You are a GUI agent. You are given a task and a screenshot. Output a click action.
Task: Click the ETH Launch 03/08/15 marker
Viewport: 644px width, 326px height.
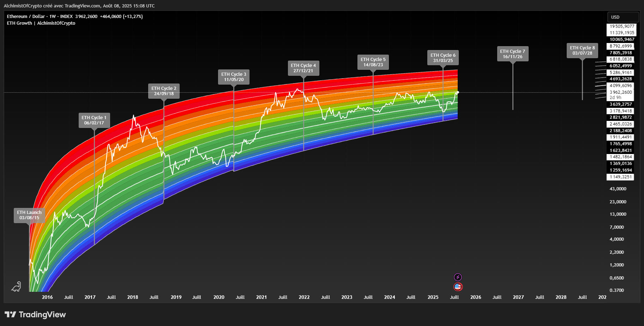[x=29, y=215]
